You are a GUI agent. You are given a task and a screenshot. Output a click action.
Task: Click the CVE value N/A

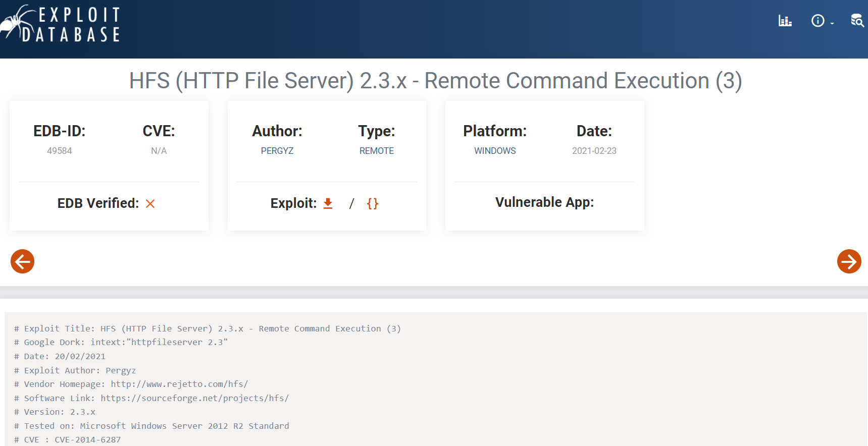(159, 151)
